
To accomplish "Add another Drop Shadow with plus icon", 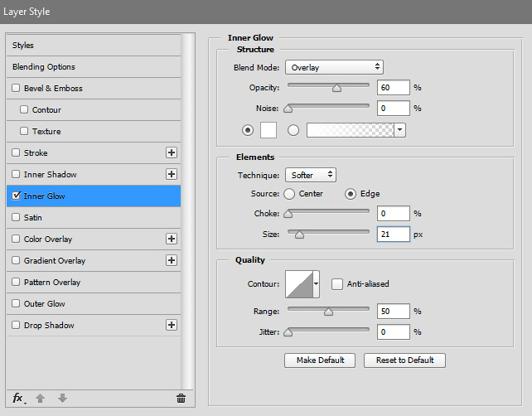I will 172,325.
